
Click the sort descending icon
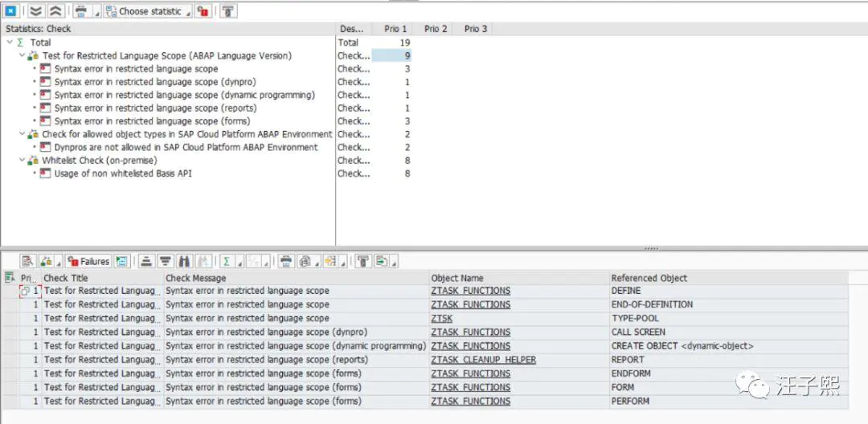click(165, 261)
